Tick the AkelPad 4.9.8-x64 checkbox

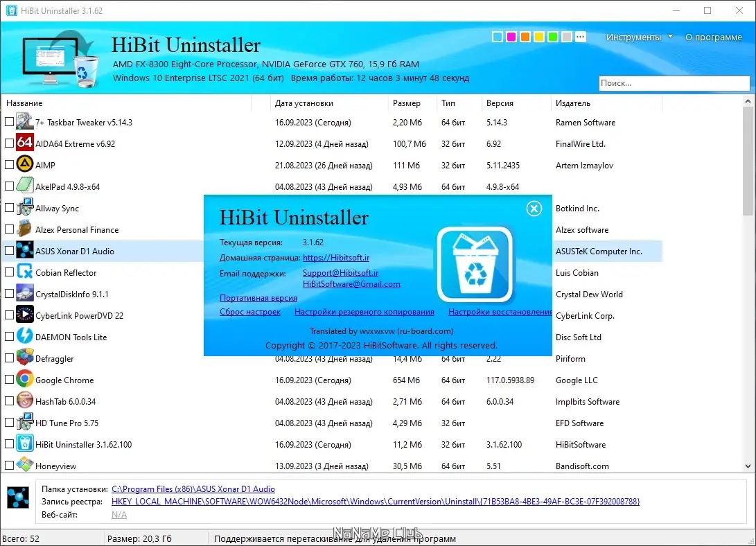(9, 186)
